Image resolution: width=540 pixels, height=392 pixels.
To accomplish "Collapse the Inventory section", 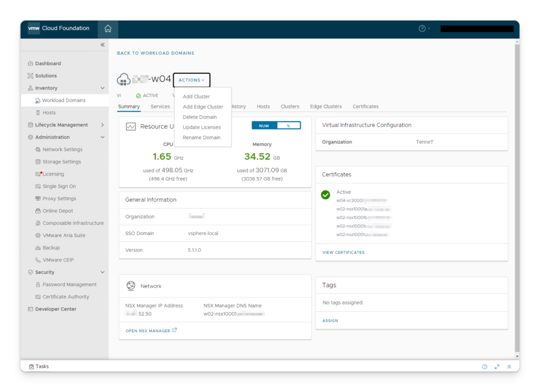I will [102, 88].
